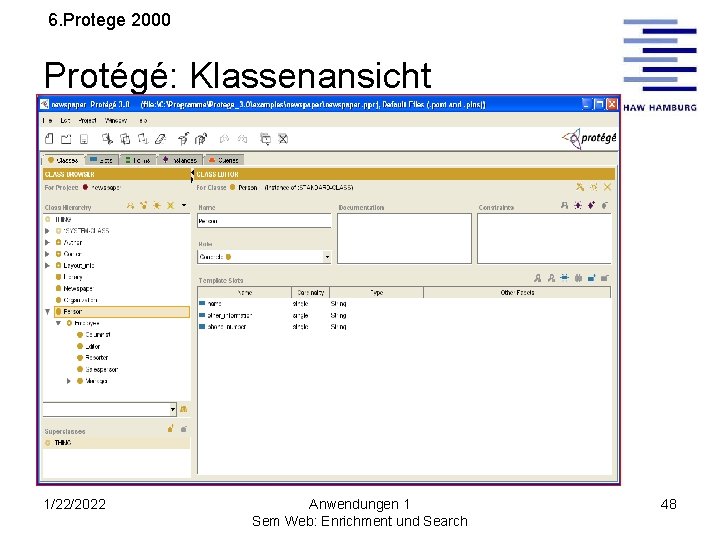720x540 pixels.
Task: Select other_information slot row in Template Slots
Action: pyautogui.click(x=404, y=315)
